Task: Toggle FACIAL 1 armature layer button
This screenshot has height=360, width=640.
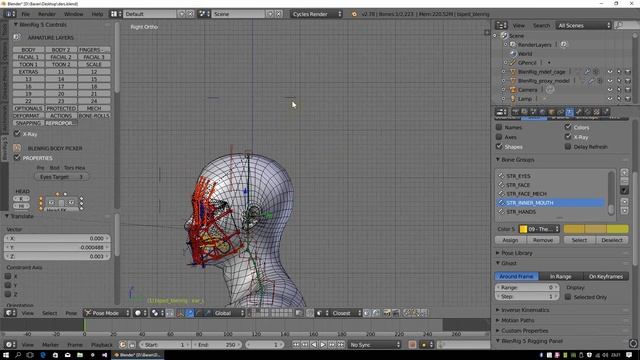Action: pyautogui.click(x=28, y=57)
